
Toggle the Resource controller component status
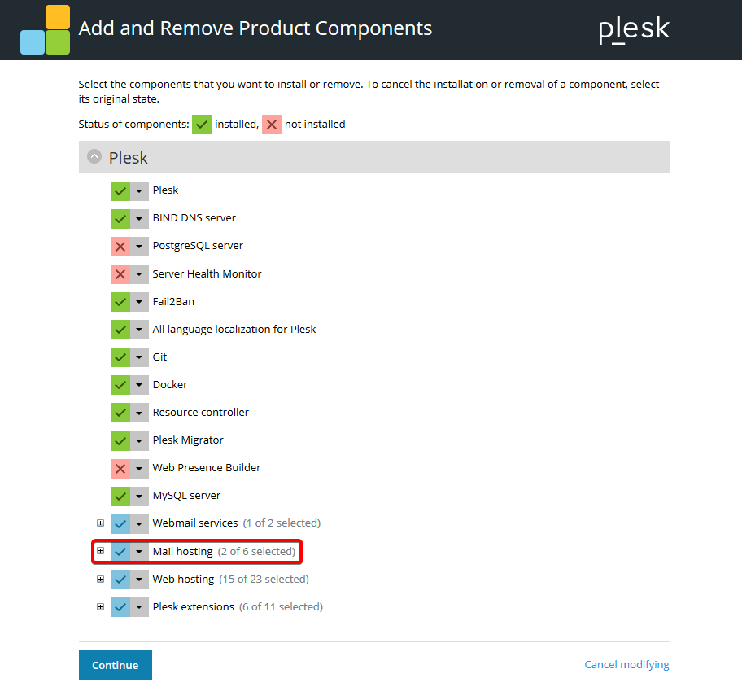(118, 412)
